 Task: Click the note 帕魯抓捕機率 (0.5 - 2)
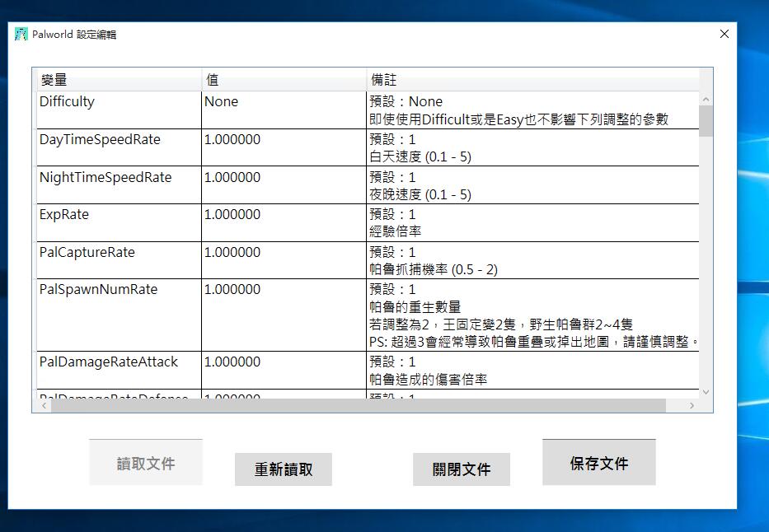(434, 269)
